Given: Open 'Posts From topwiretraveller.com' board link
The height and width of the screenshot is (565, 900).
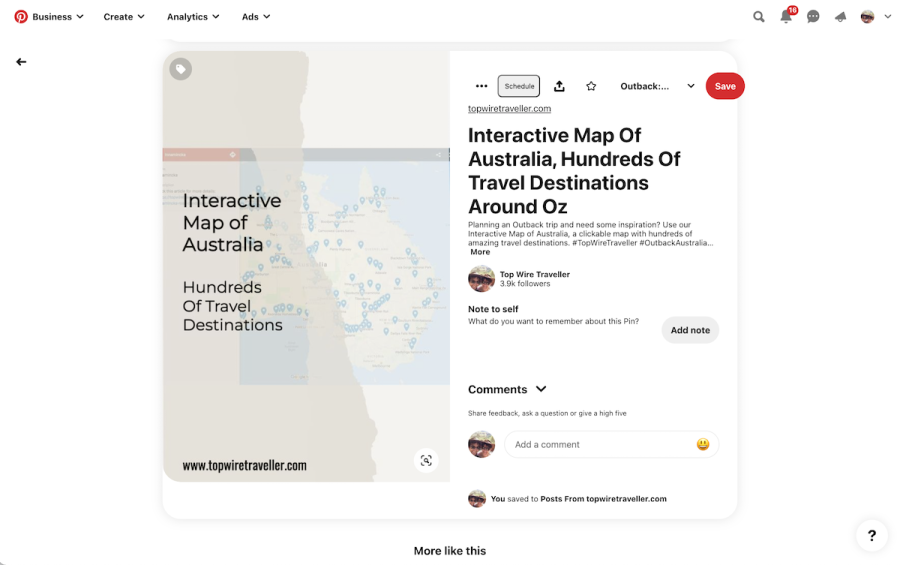Looking at the screenshot, I should point(603,499).
